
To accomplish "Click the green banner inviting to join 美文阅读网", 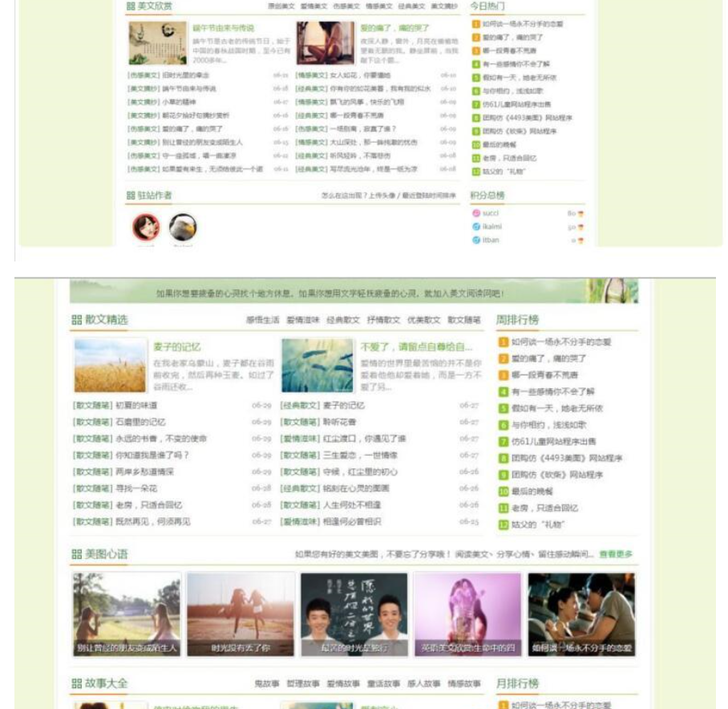I will point(354,292).
